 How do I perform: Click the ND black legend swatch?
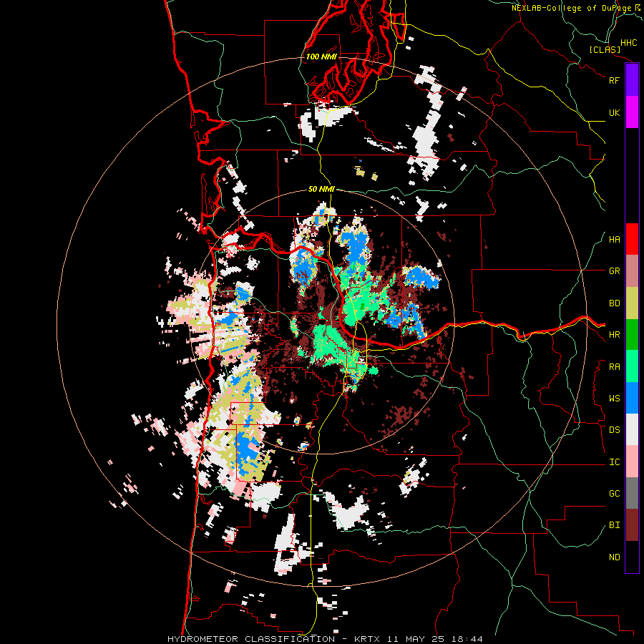pyautogui.click(x=632, y=557)
